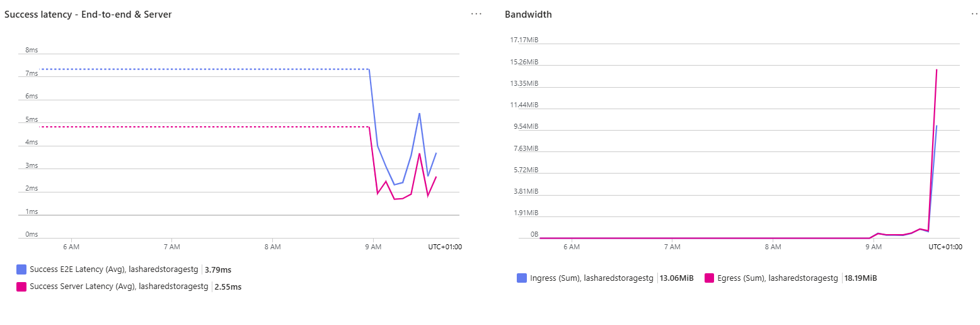Toggle the Ingress (Sum) legend label

point(592,278)
